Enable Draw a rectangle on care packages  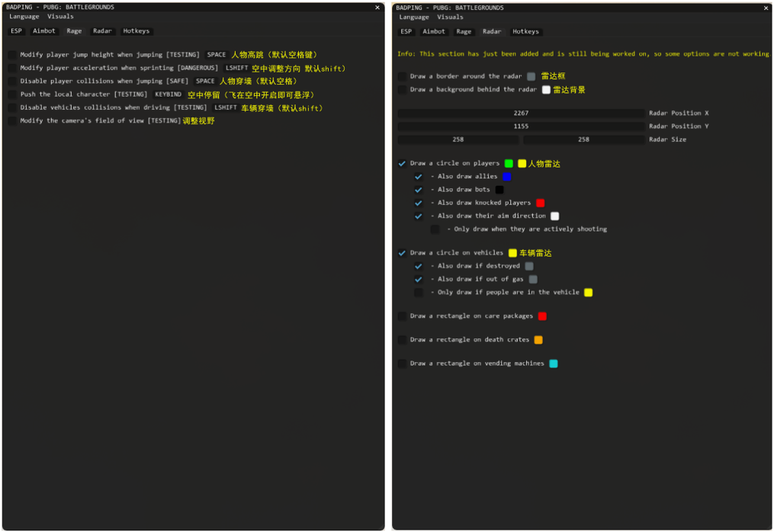pos(403,316)
